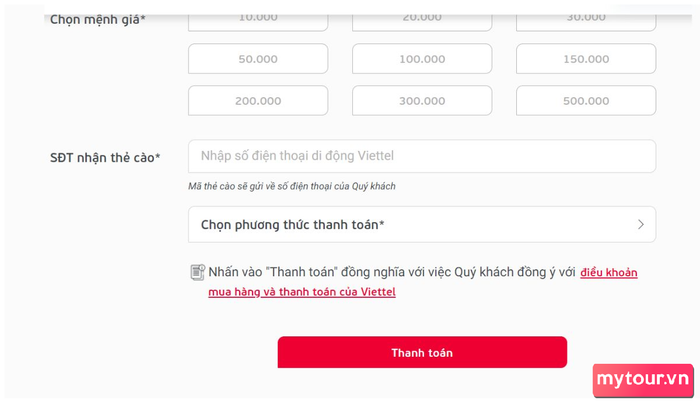Click the "Mã thẻ cào sẽ gửi về" hint text
Screen dimensions: 700x405
(298, 186)
